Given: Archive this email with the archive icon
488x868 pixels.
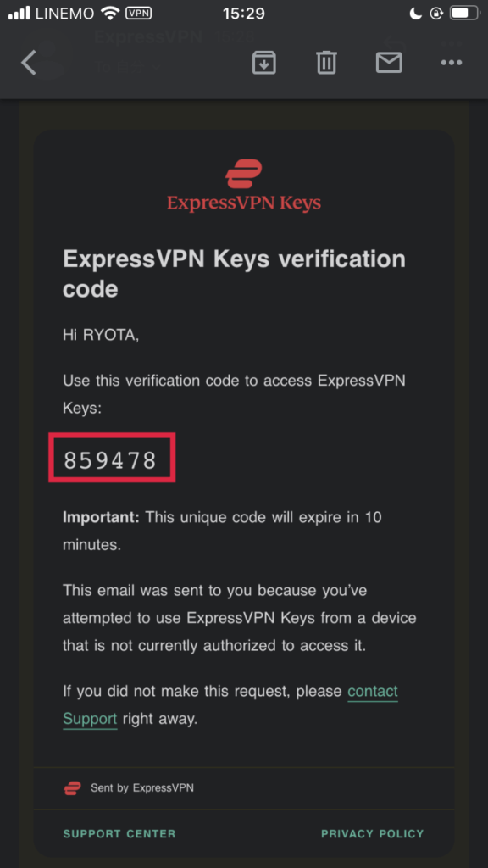Looking at the screenshot, I should [264, 63].
